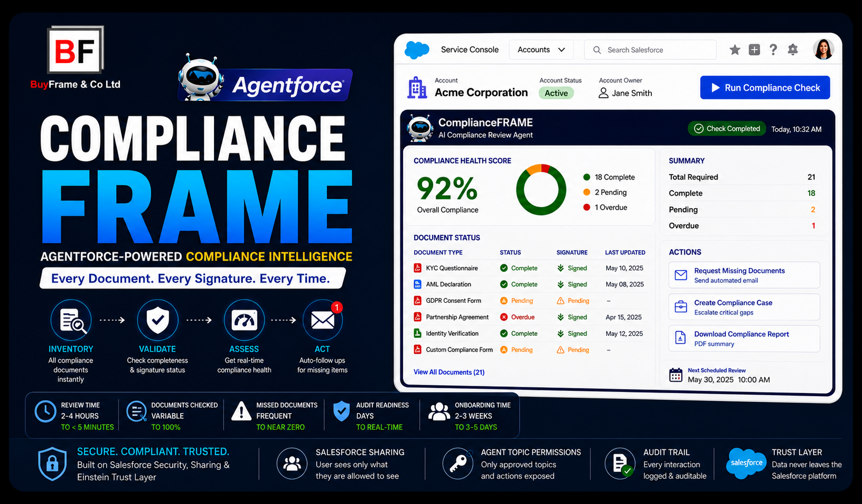Click the Trust Layer salesforce cloud logo

point(746,463)
